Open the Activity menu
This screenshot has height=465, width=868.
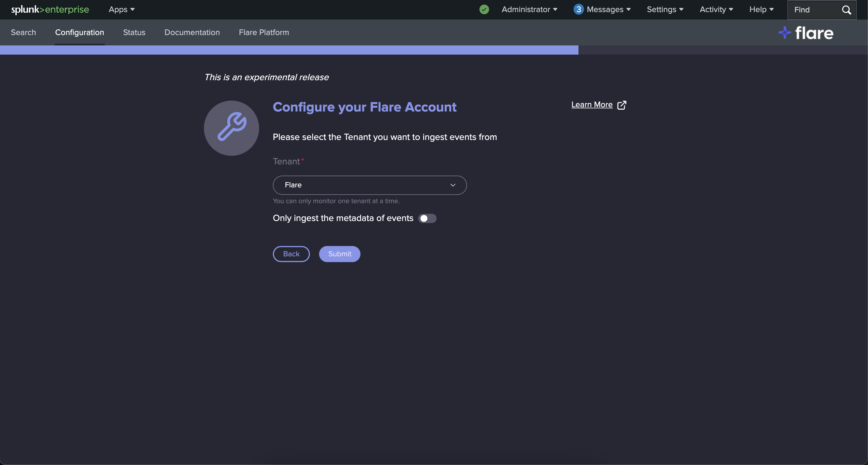[x=716, y=9]
